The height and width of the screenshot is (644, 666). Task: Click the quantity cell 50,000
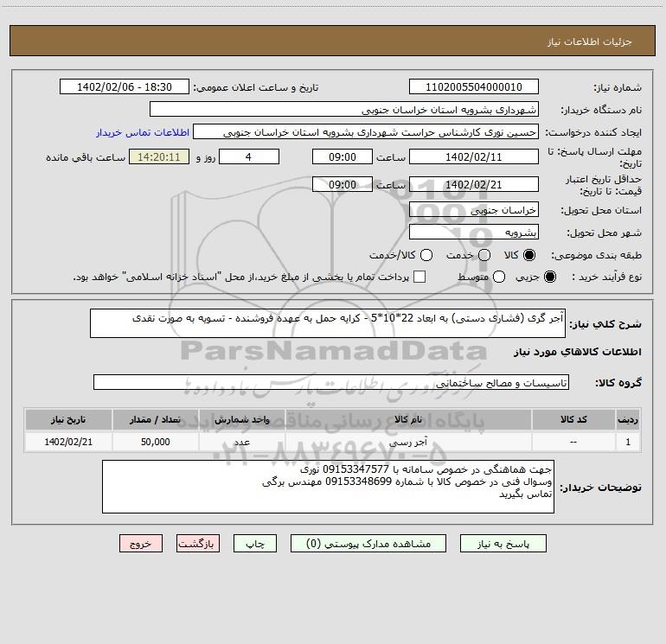tap(155, 442)
